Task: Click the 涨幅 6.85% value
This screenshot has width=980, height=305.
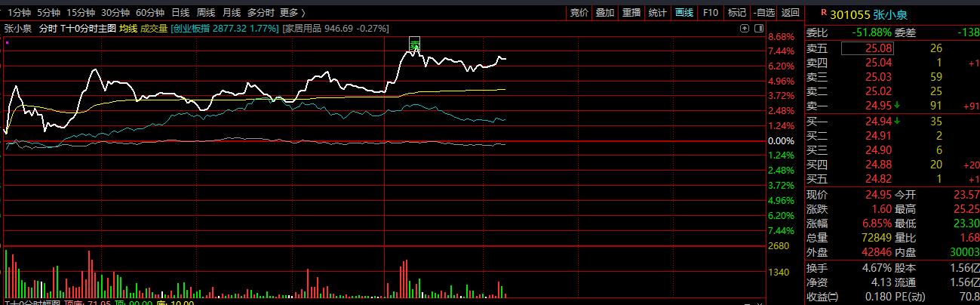Action: tap(877, 223)
